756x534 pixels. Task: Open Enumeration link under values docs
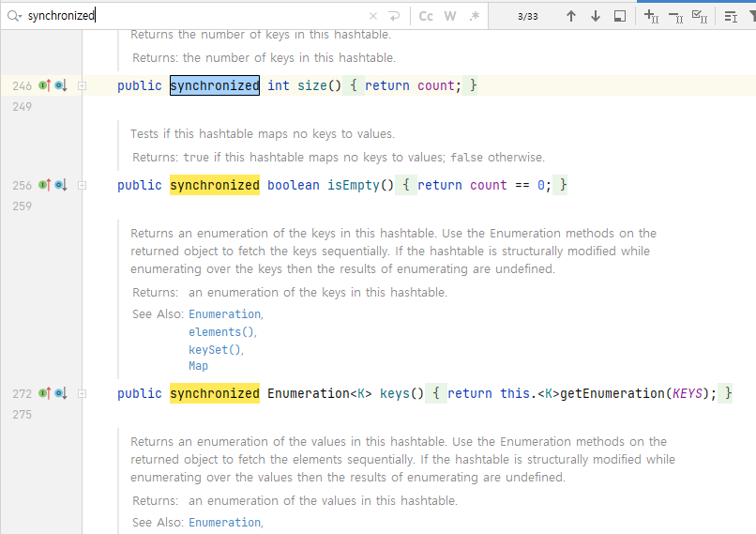coord(225,523)
